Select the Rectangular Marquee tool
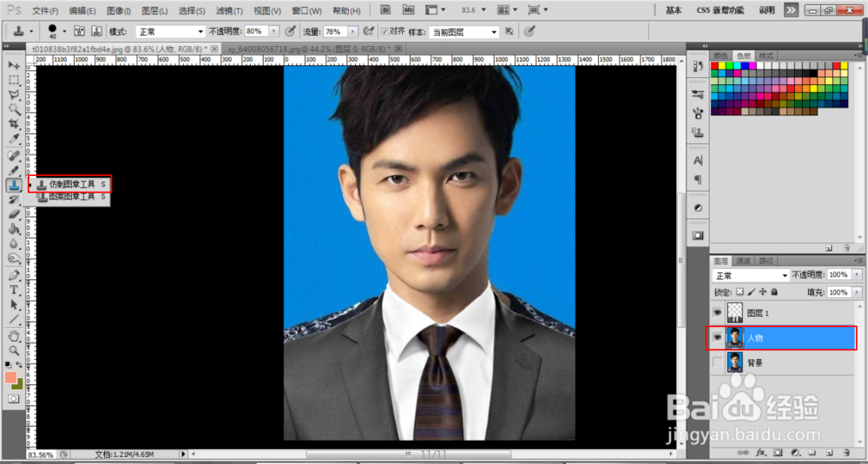Viewport: 868px width, 464px height. (x=14, y=80)
